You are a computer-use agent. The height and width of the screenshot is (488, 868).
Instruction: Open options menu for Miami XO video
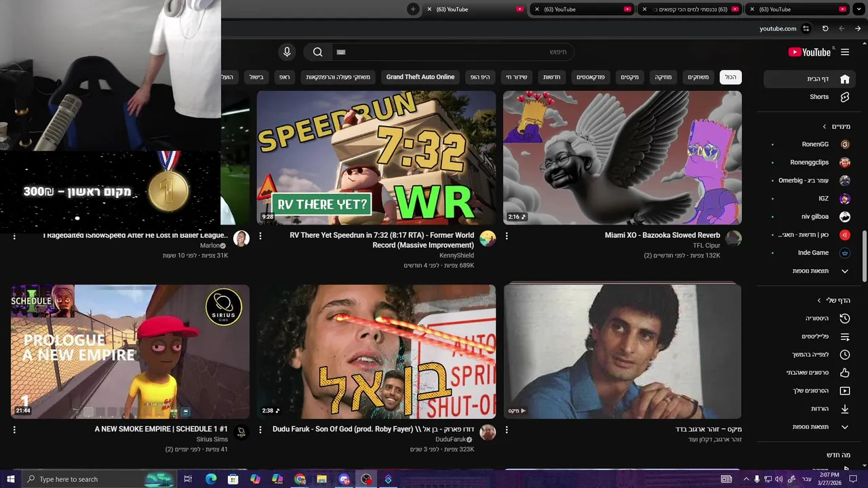pyautogui.click(x=507, y=236)
